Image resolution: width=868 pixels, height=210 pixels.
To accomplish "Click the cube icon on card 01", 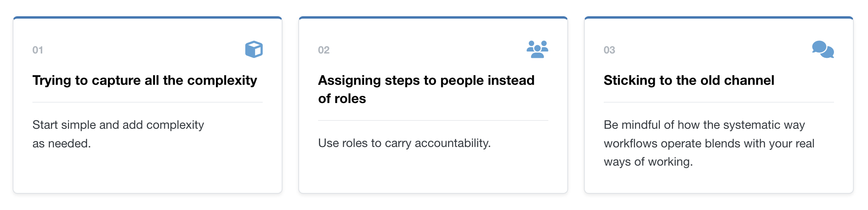I will [x=254, y=50].
